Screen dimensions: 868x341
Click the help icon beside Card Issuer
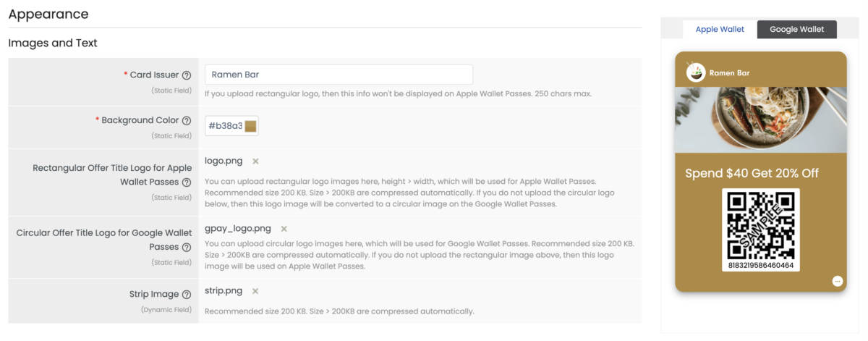point(187,75)
